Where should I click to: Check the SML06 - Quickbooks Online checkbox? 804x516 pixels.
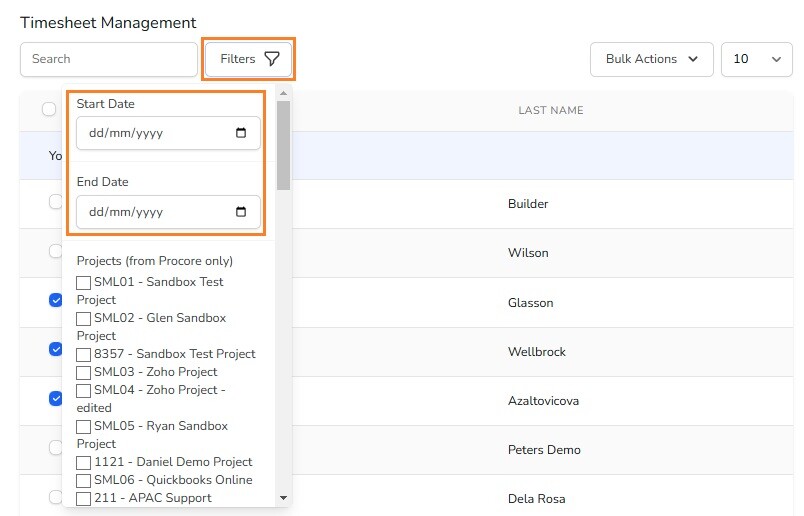[x=83, y=481]
